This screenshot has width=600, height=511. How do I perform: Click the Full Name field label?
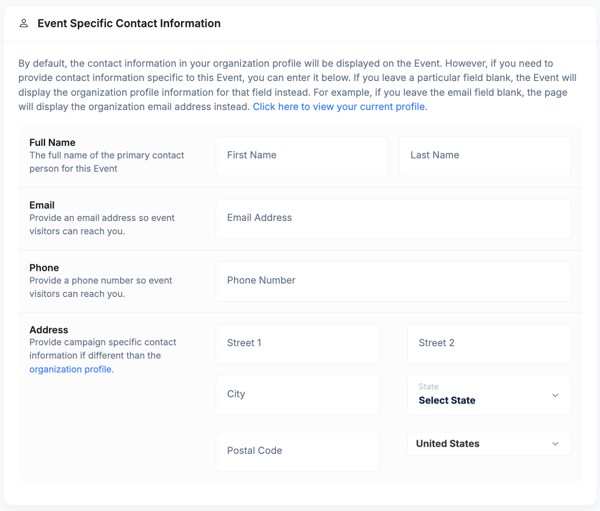[52, 143]
